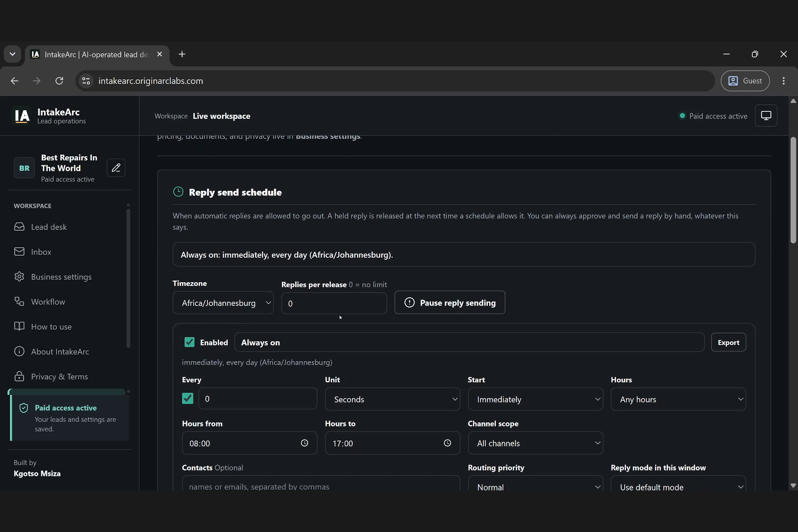Image resolution: width=798 pixels, height=532 pixels.
Task: Click the Workflow nodes icon
Action: coord(19,301)
